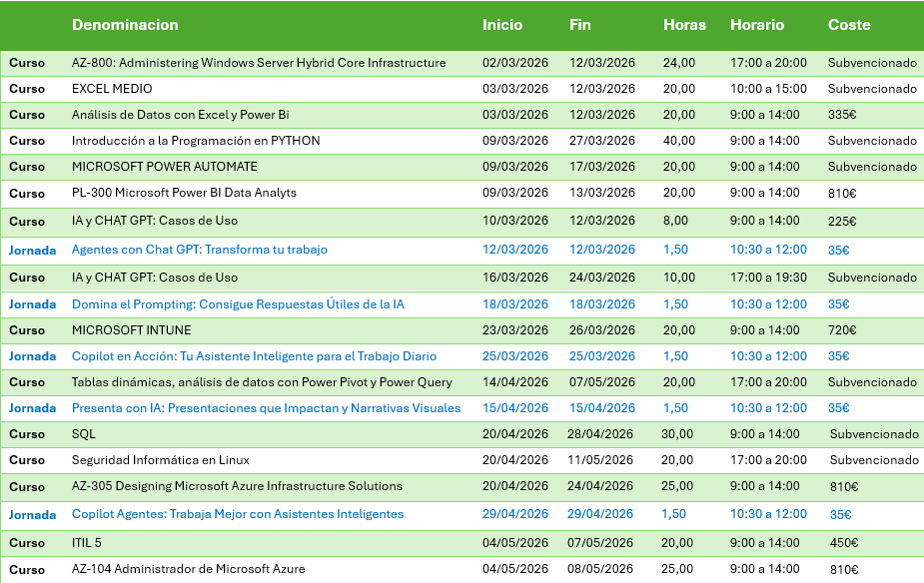924x583 pixels.
Task: Select the Seguridad Informática en Linux course
Action: pos(161,460)
